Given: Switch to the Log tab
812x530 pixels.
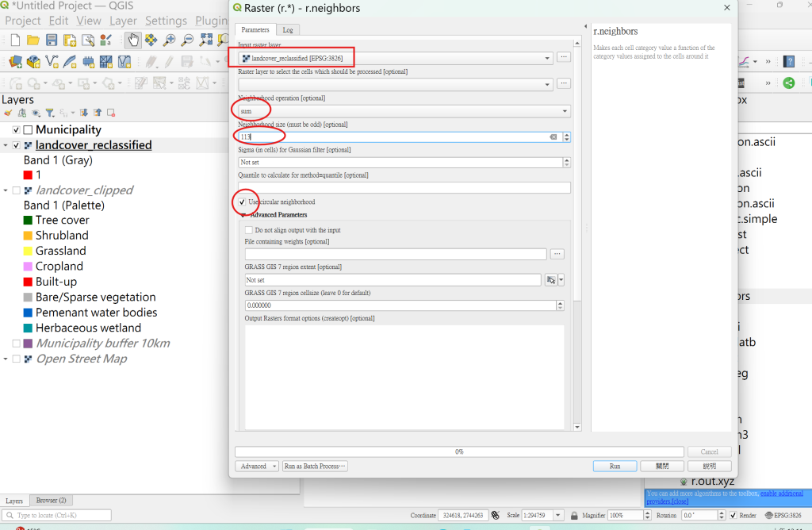Looking at the screenshot, I should coord(288,30).
